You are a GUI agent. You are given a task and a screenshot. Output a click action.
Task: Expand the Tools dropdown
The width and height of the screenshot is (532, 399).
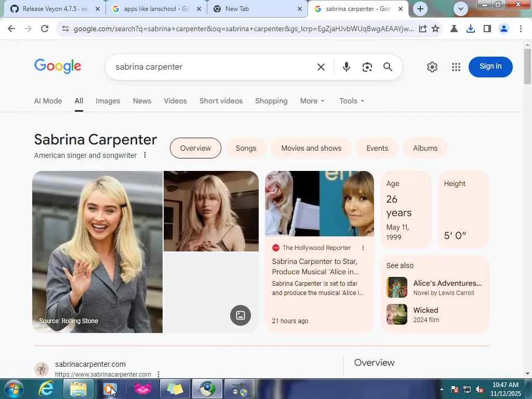pyautogui.click(x=352, y=101)
